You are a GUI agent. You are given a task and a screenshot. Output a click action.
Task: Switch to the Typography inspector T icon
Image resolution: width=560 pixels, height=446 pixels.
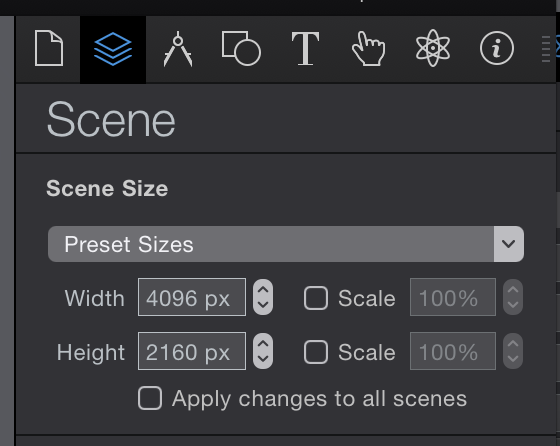[305, 49]
